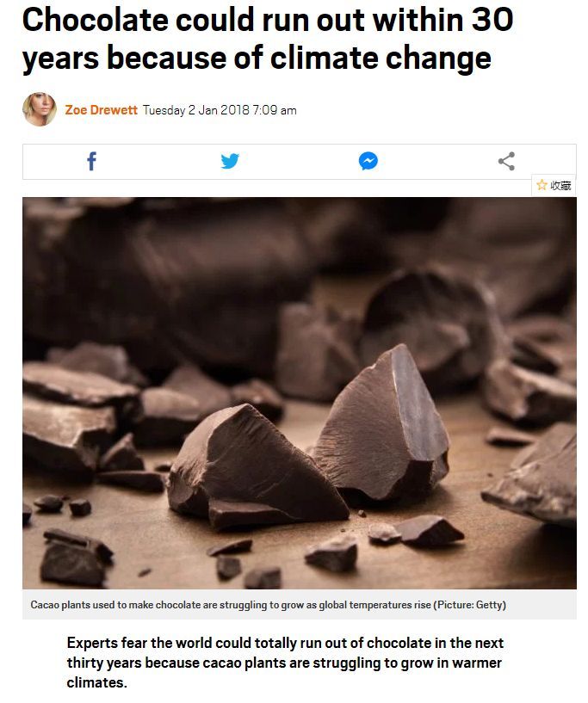This screenshot has height=703, width=588.
Task: Click the 收藏 favorites label
Action: coord(560,185)
